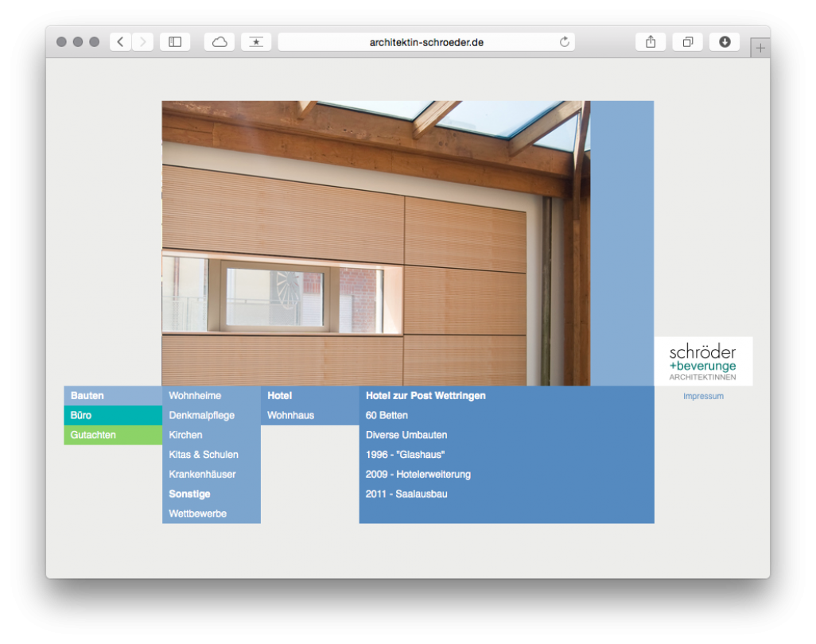Viewport: 816px width, 644px height.
Task: Click the schröder+beverunge logo
Action: click(703, 361)
